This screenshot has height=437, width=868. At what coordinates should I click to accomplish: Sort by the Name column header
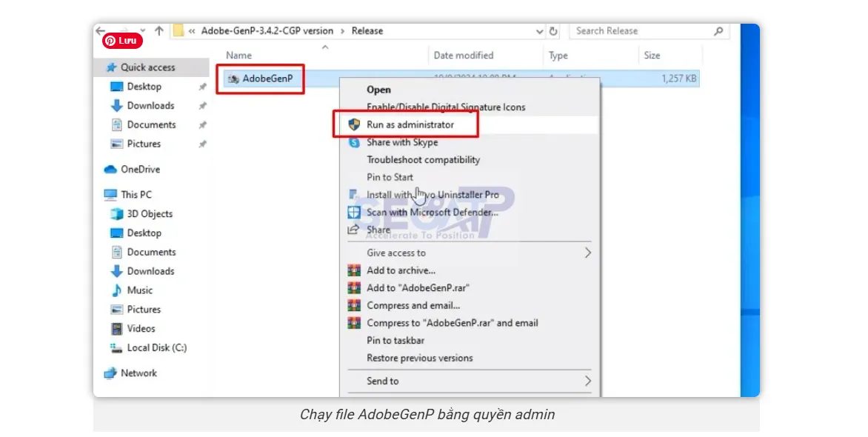click(x=238, y=56)
